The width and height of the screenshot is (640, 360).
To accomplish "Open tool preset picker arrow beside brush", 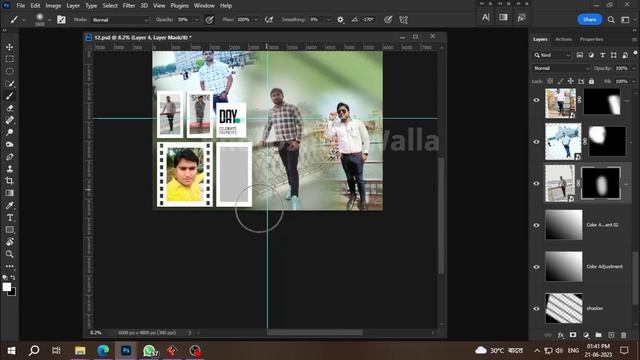I will tap(24, 20).
